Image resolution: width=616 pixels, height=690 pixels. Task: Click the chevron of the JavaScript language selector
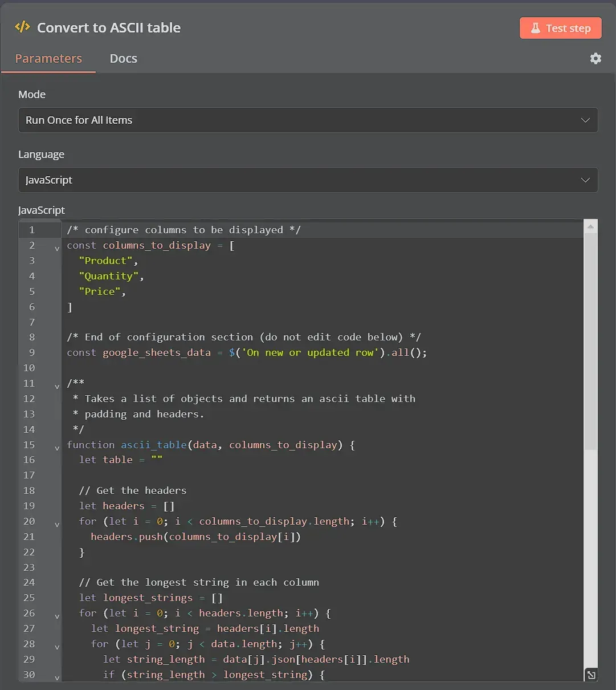click(x=585, y=180)
